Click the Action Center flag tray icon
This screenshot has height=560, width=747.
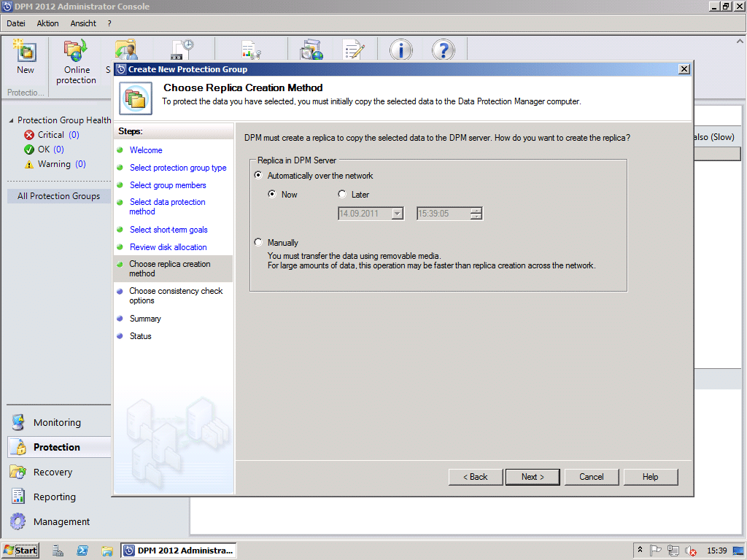(x=656, y=551)
